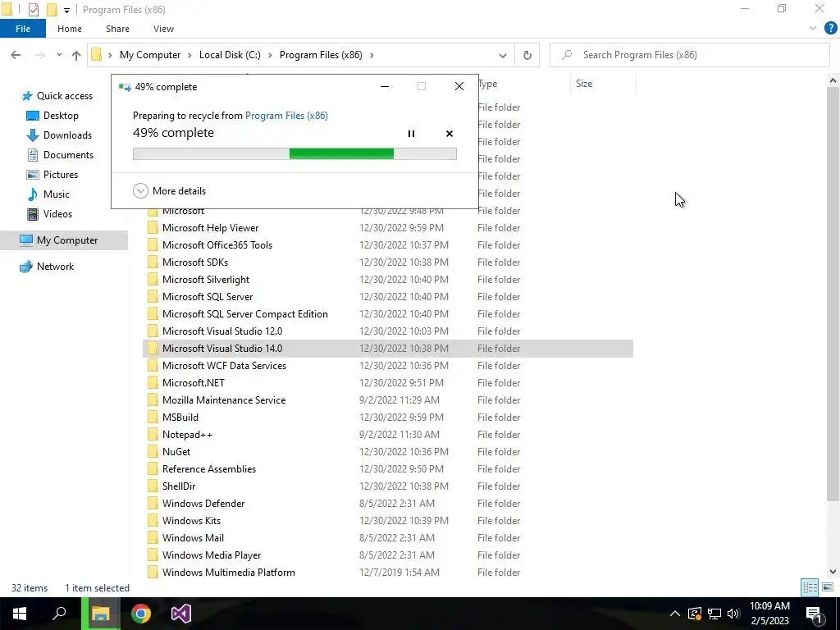Select Music in navigation pane

(48, 194)
